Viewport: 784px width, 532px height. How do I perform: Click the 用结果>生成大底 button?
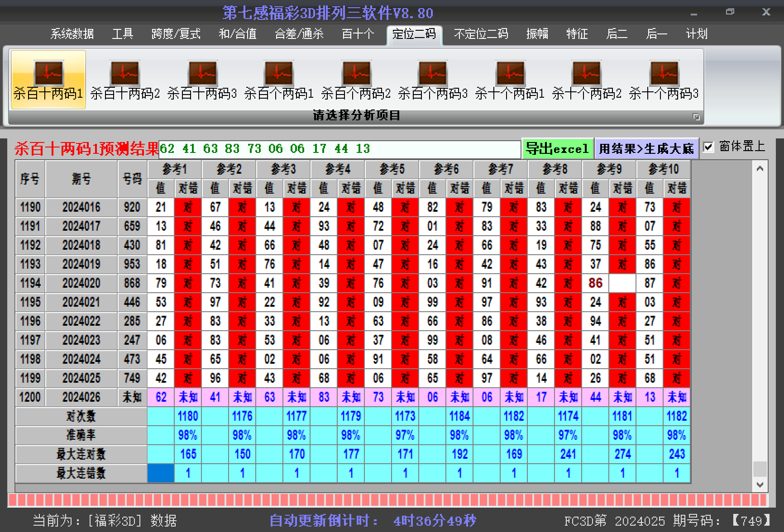coord(646,148)
